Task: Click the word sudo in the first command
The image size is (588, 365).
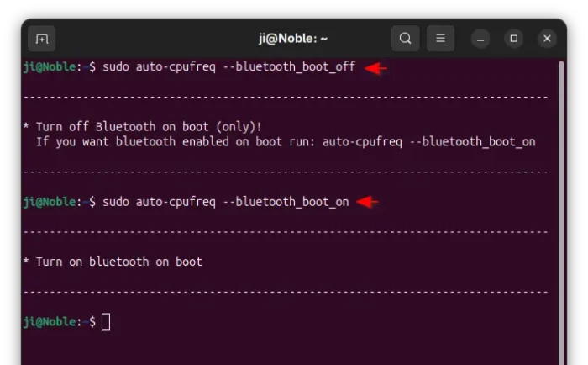Action: tap(116, 67)
